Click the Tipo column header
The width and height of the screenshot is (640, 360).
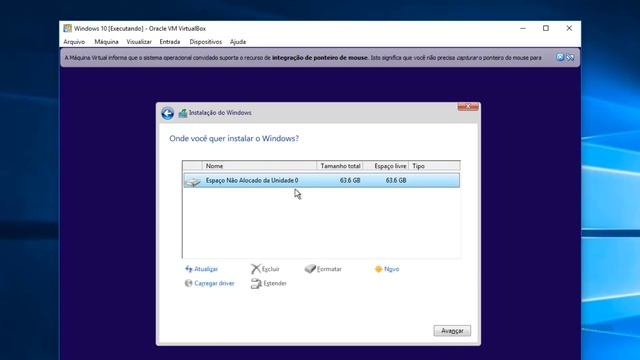pyautogui.click(x=434, y=166)
